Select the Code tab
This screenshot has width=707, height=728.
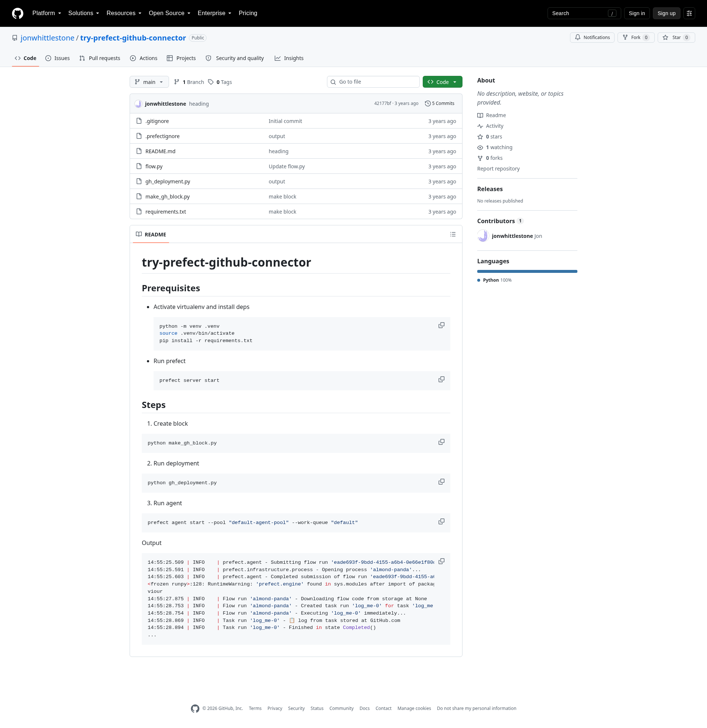point(26,58)
